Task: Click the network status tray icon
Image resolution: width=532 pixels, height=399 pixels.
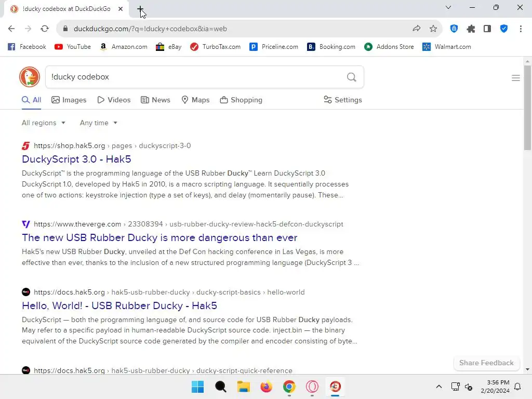Action: (x=455, y=387)
